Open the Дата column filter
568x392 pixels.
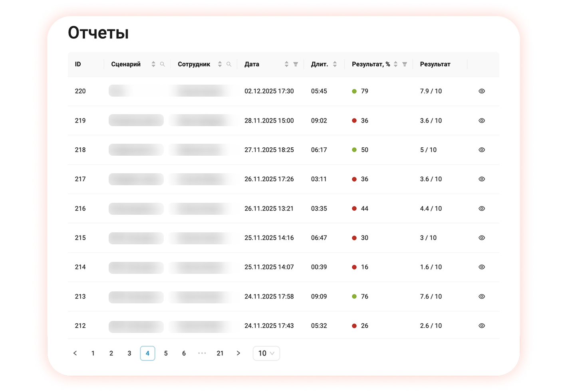296,64
